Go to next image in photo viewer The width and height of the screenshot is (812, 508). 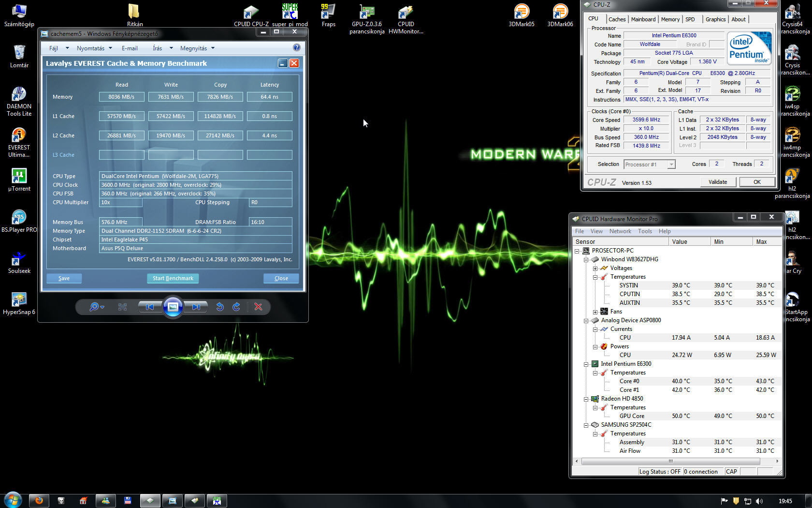pos(196,307)
